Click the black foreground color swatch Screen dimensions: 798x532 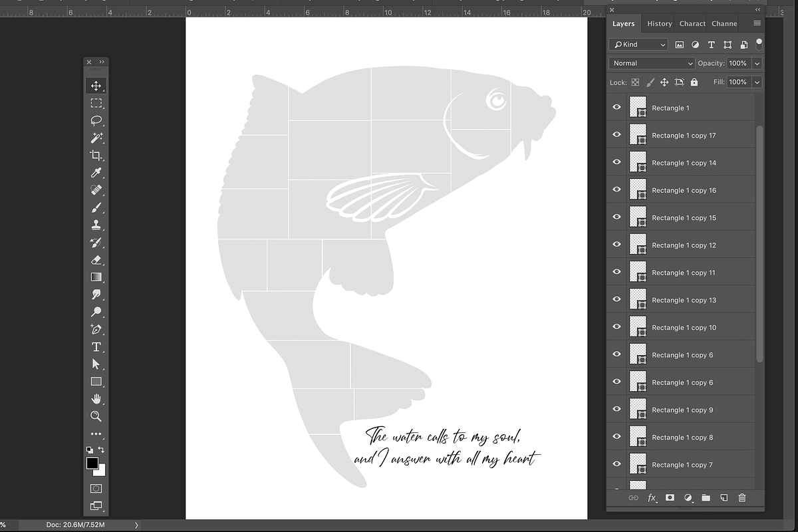pyautogui.click(x=92, y=463)
